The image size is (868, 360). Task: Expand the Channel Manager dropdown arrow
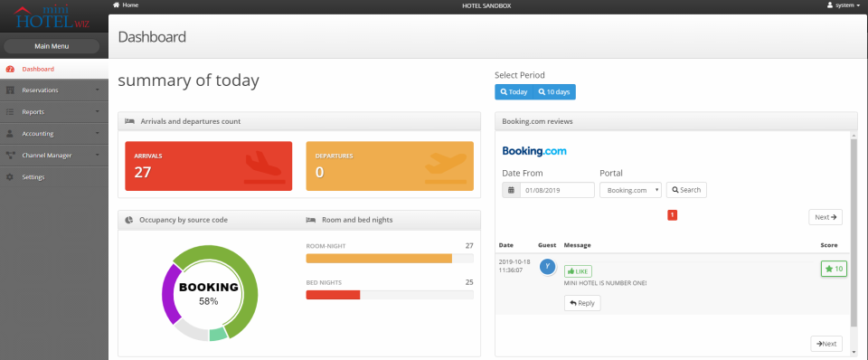[98, 155]
